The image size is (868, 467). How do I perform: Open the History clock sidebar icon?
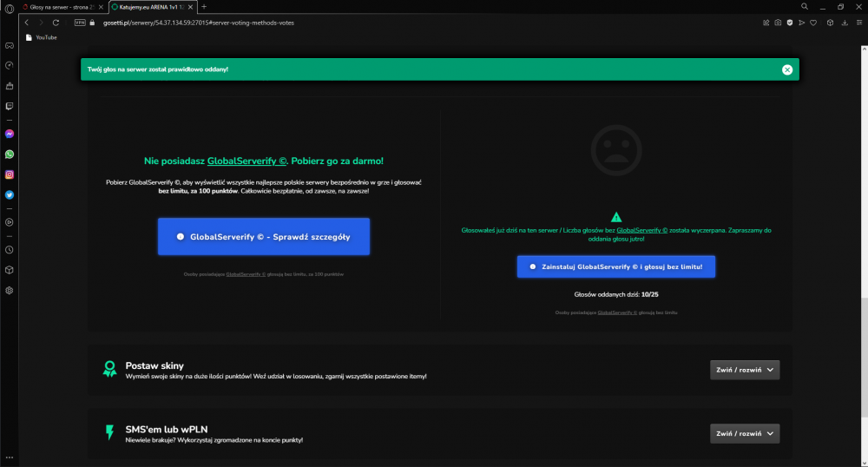10,250
